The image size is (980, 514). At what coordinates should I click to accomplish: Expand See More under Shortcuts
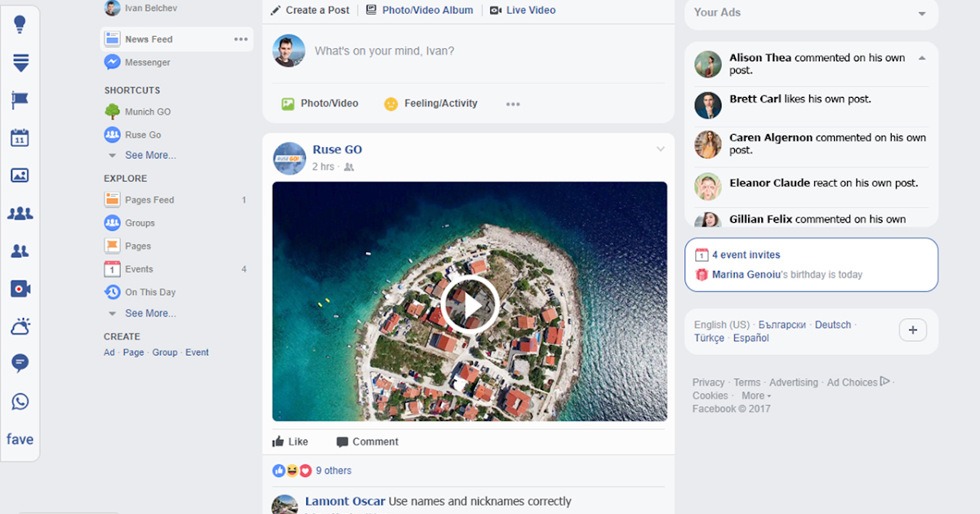point(150,155)
